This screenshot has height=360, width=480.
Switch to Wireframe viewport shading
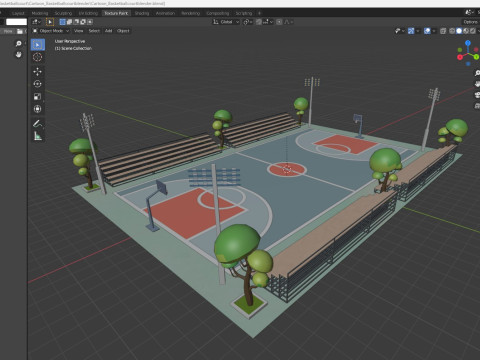(x=452, y=31)
